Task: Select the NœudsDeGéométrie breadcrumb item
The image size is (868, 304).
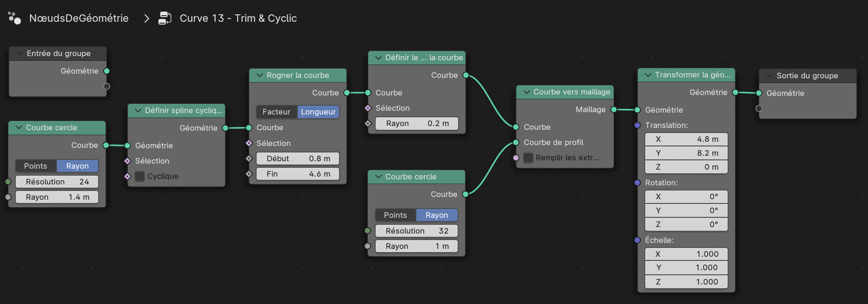Action: (79, 18)
